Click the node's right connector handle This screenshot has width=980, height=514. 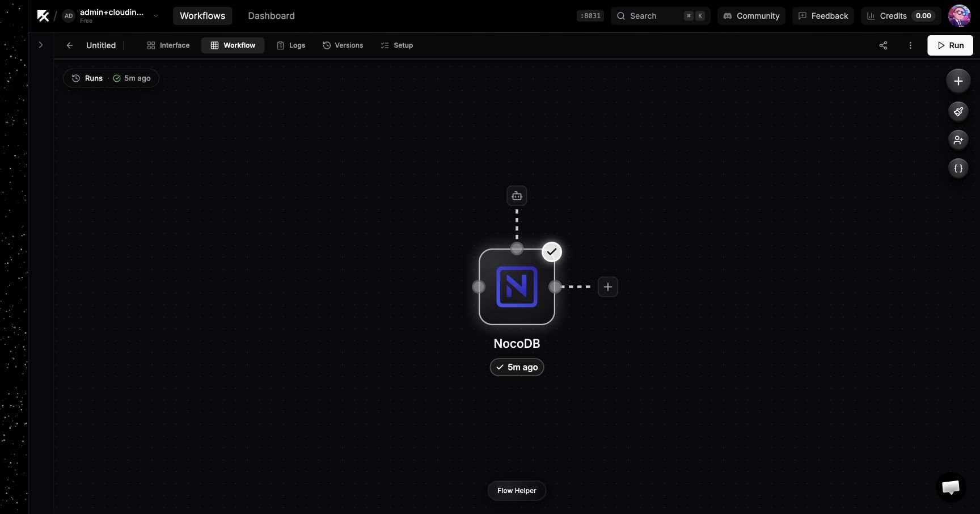coord(555,287)
